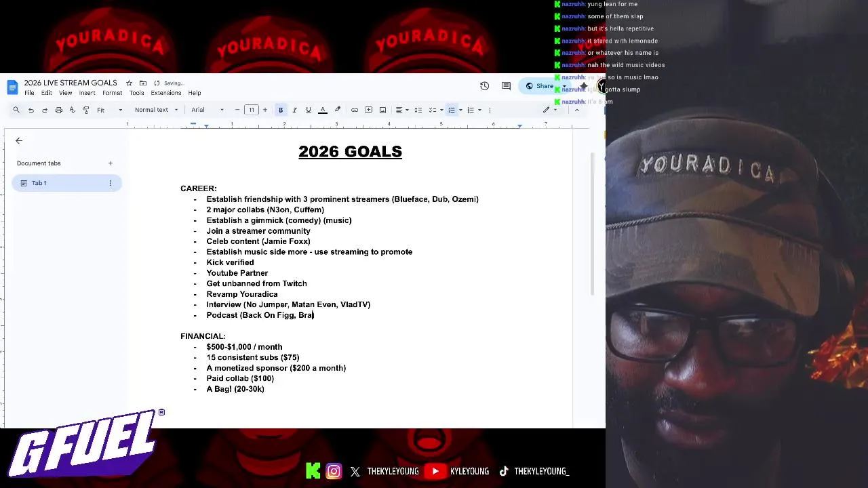Increase font size with plus button
The width and height of the screenshot is (868, 488).
point(265,110)
